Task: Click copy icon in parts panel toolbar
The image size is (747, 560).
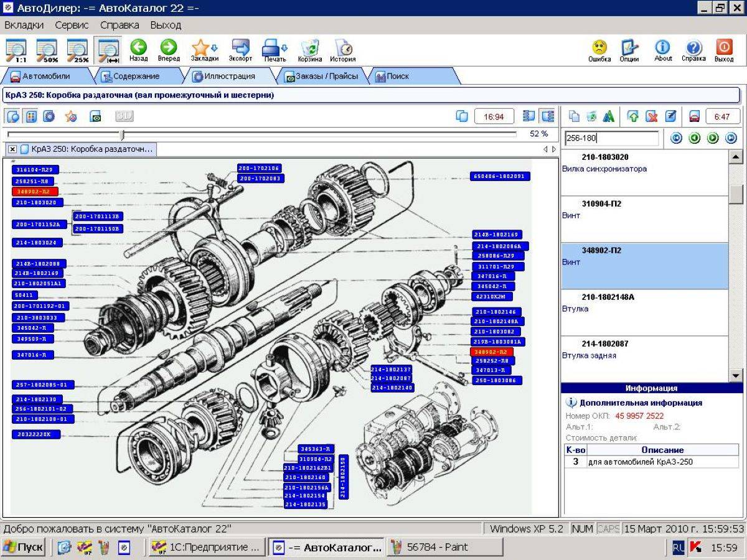Action: [x=574, y=116]
